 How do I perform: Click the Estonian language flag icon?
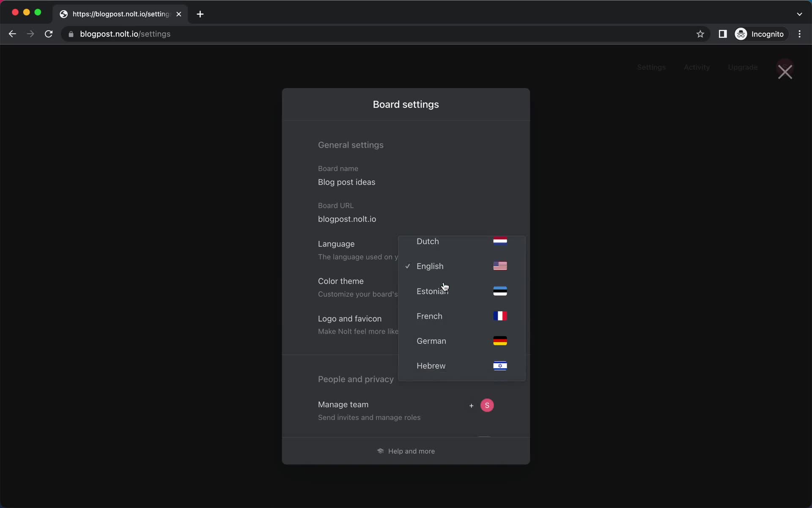(x=500, y=291)
